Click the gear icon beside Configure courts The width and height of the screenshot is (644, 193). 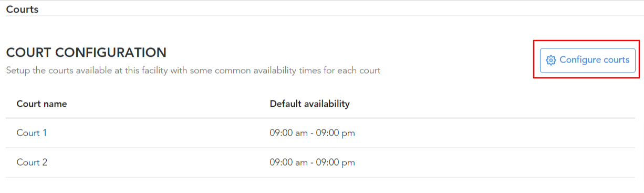click(551, 60)
